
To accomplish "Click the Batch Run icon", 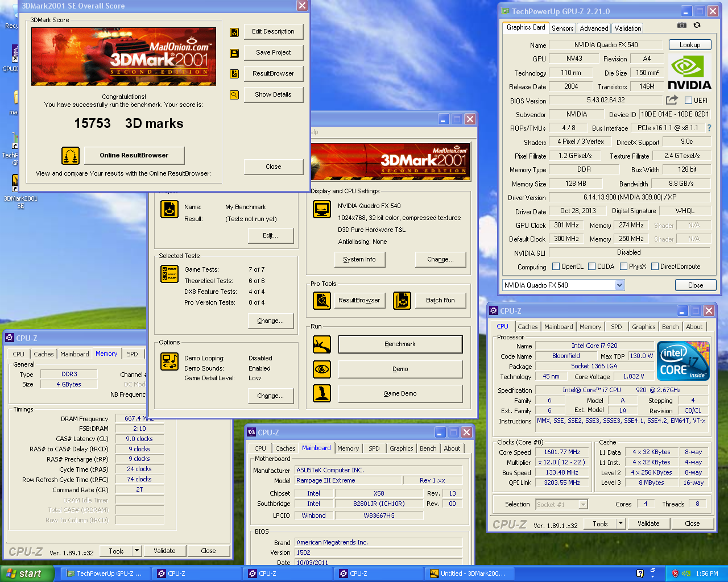I will tap(402, 300).
